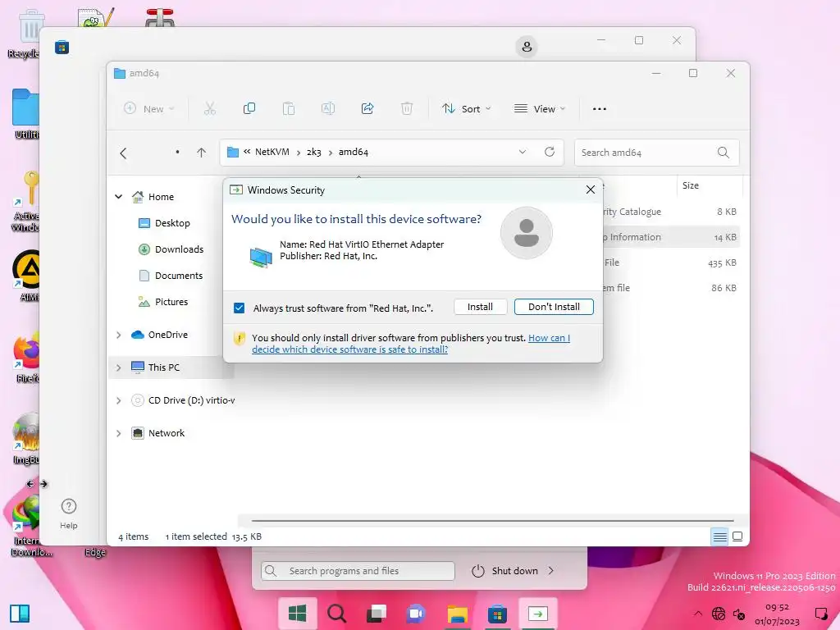The height and width of the screenshot is (630, 840).
Task: Click the Share icon in toolbar
Action: (x=367, y=109)
